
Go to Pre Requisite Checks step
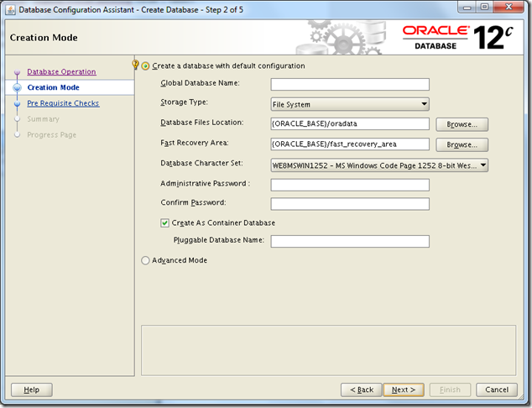[63, 104]
